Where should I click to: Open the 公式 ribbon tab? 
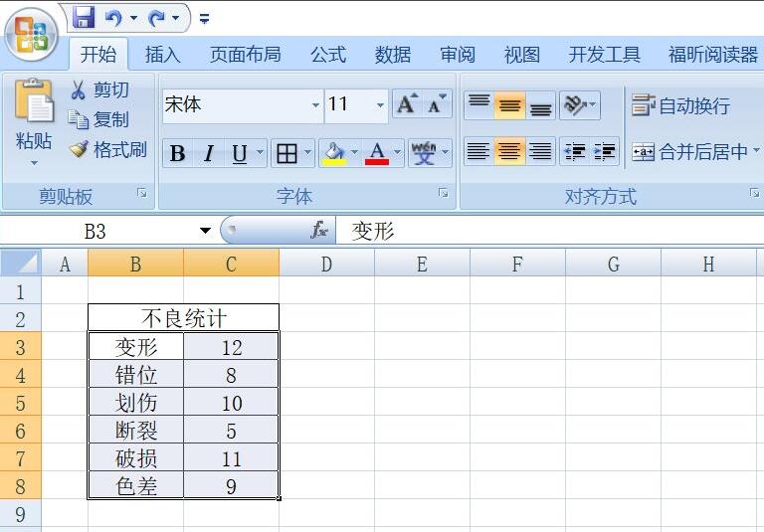pos(328,54)
